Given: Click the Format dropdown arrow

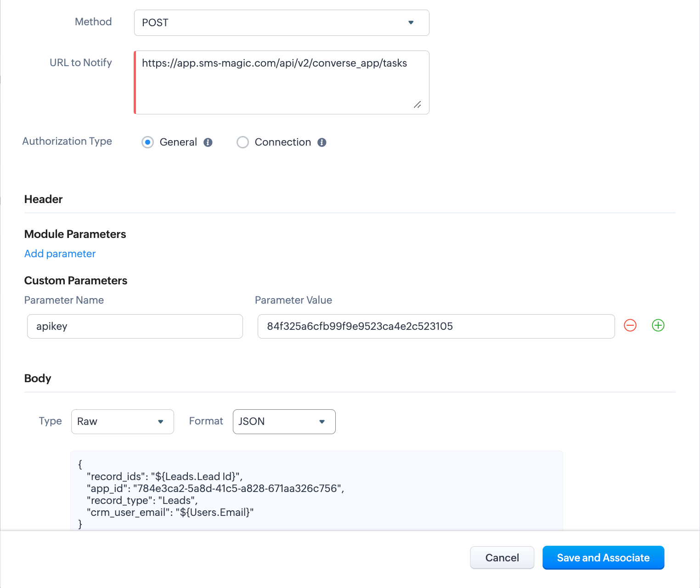Looking at the screenshot, I should pyautogui.click(x=322, y=422).
